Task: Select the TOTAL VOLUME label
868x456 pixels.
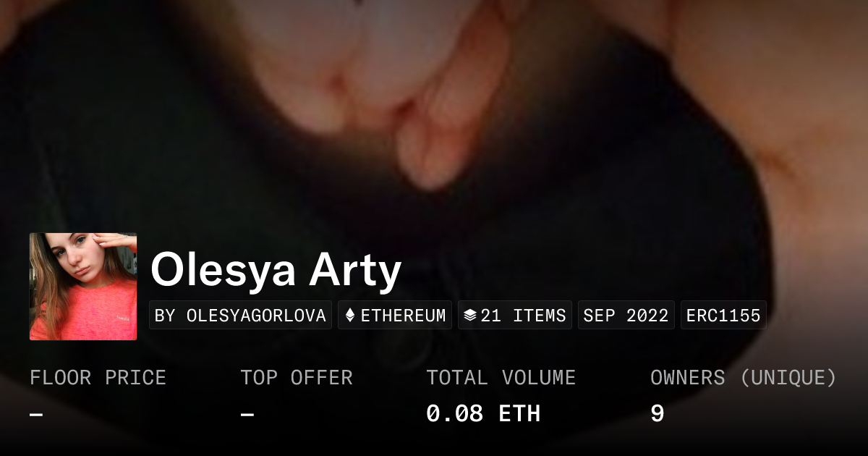Action: click(501, 378)
